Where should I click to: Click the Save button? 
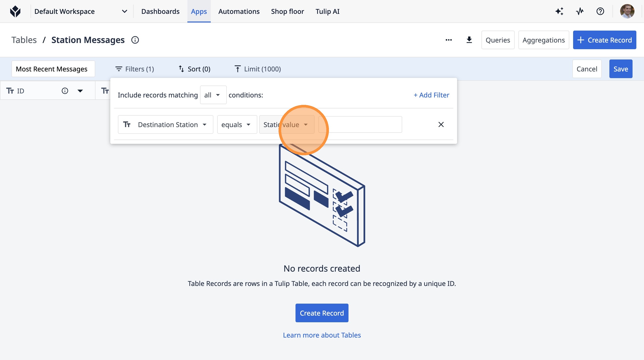coord(620,69)
